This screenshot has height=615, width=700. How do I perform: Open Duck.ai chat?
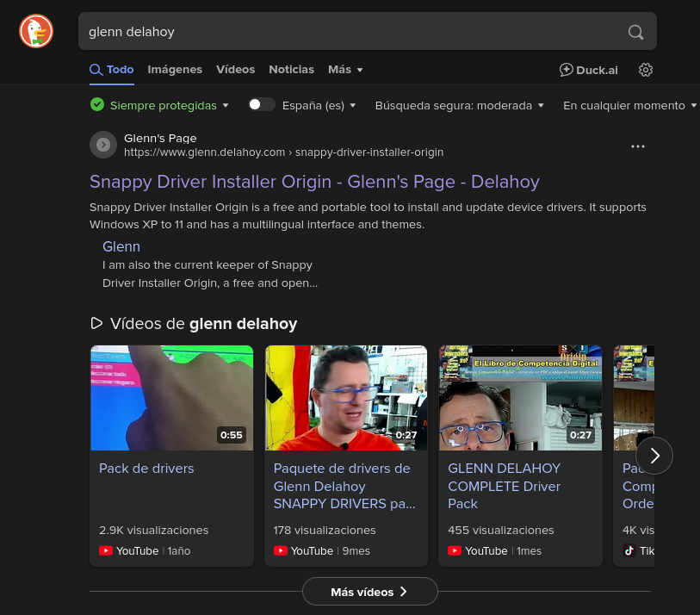[x=588, y=70]
